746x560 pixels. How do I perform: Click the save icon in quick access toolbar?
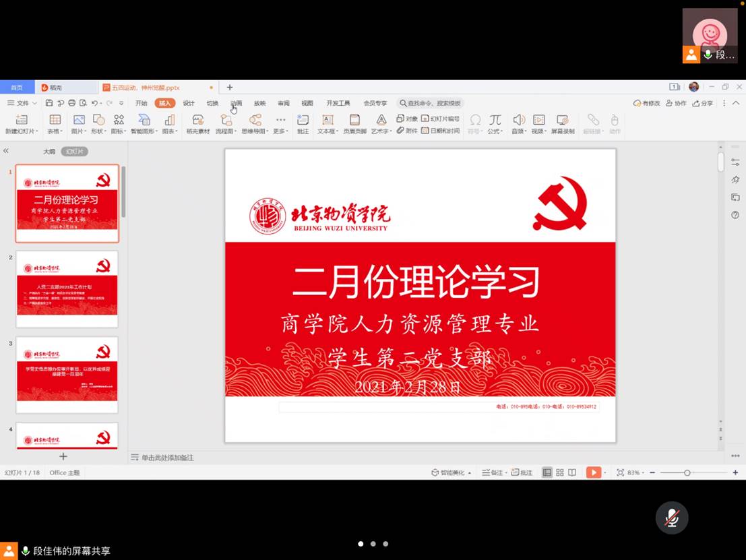click(x=49, y=103)
